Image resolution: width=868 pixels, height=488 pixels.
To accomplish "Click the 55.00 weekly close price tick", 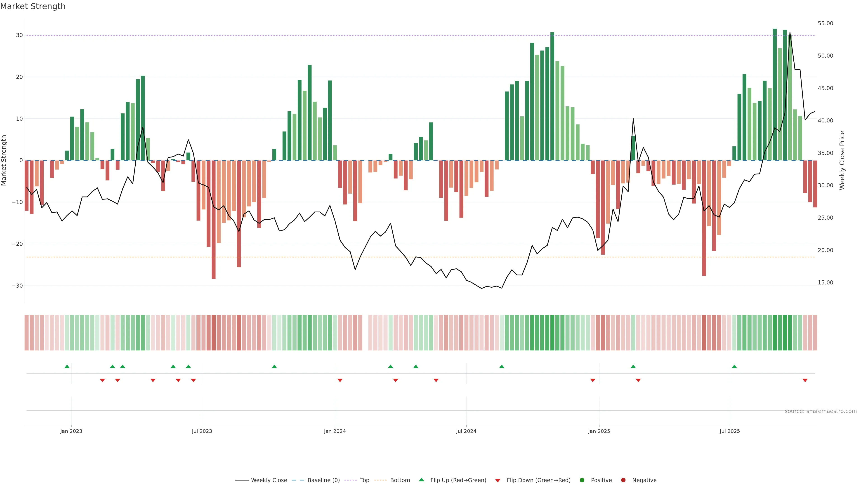I will [x=825, y=23].
